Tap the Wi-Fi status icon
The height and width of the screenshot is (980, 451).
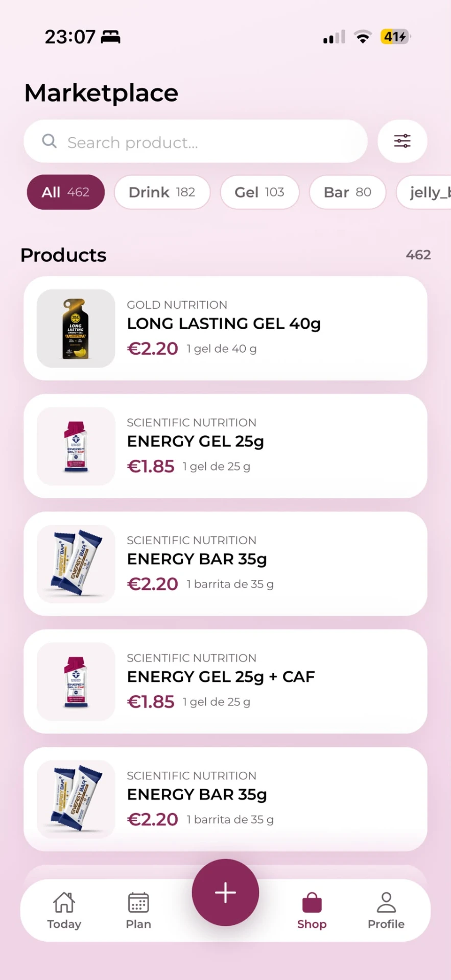point(363,37)
